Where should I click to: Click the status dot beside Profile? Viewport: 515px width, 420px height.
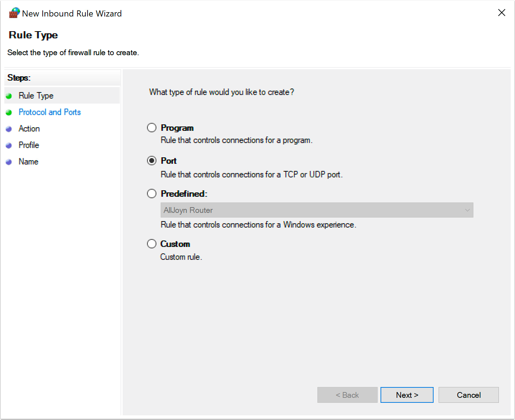pos(9,145)
